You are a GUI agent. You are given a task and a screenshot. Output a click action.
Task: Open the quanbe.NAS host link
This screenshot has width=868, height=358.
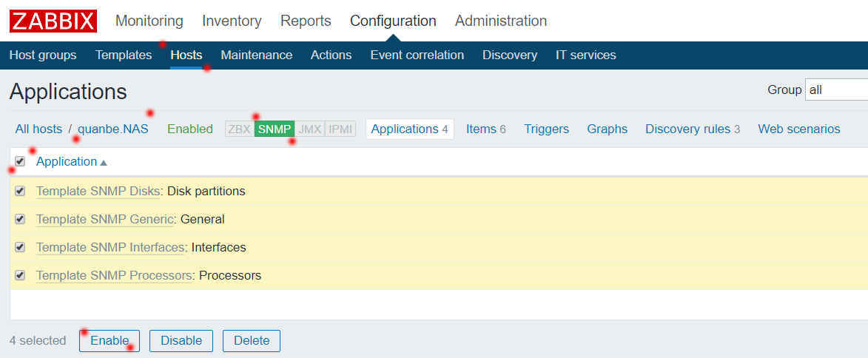click(x=113, y=129)
